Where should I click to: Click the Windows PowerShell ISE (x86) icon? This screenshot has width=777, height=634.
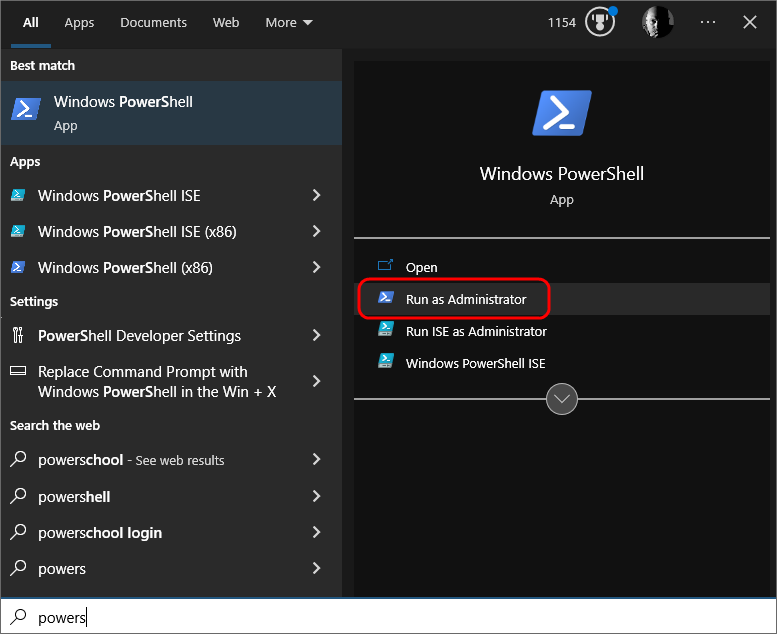[x=18, y=231]
